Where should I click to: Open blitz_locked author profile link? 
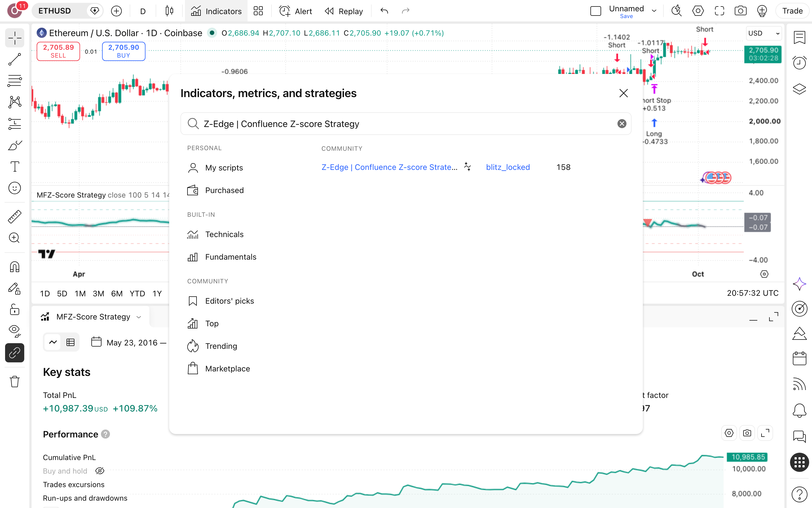coord(508,167)
